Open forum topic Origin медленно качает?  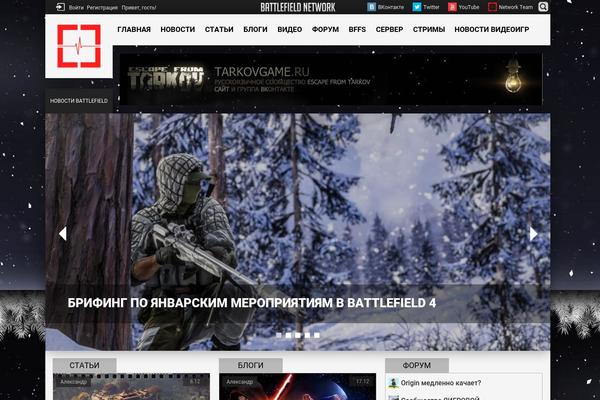[441, 383]
